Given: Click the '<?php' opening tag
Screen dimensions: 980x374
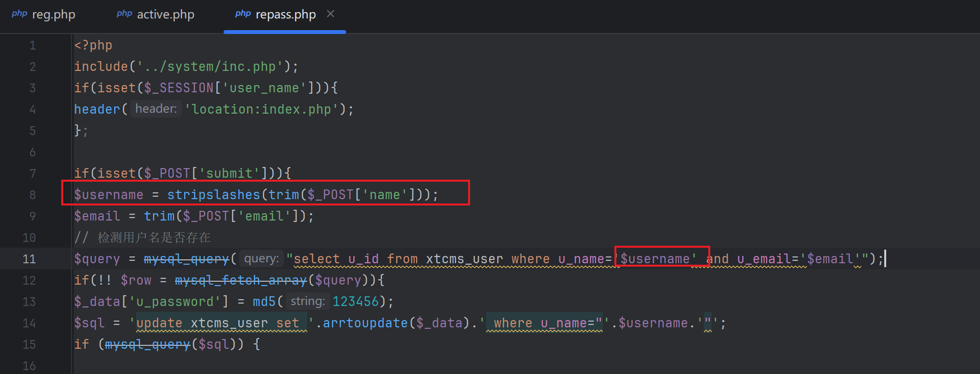Looking at the screenshot, I should [93, 45].
